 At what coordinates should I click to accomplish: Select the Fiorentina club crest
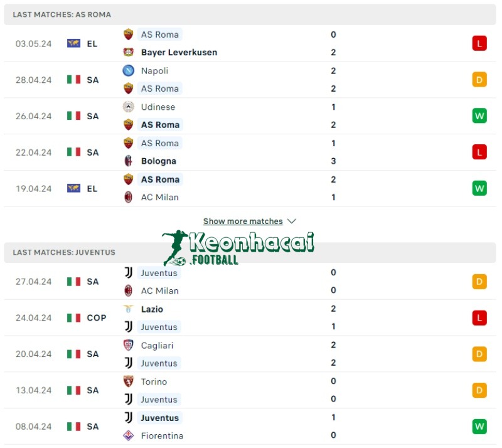point(128,435)
